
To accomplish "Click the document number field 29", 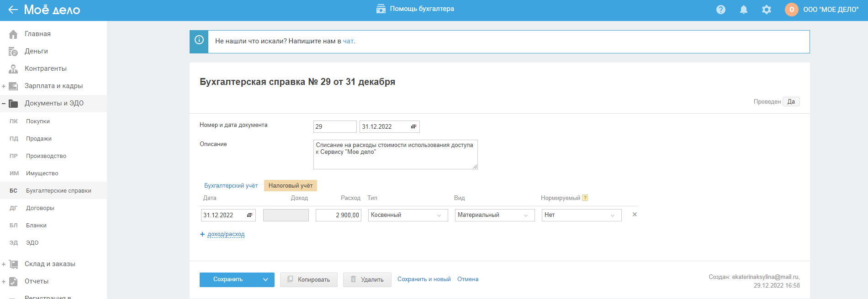I will tap(335, 126).
